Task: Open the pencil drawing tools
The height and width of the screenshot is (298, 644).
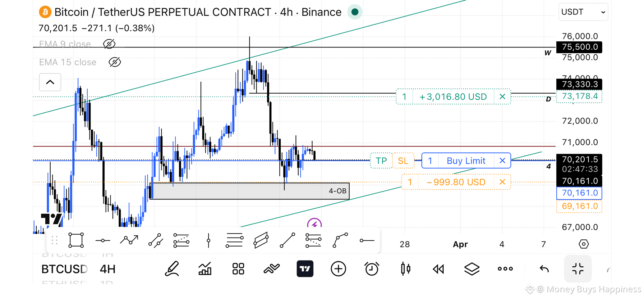Action: 172,269
